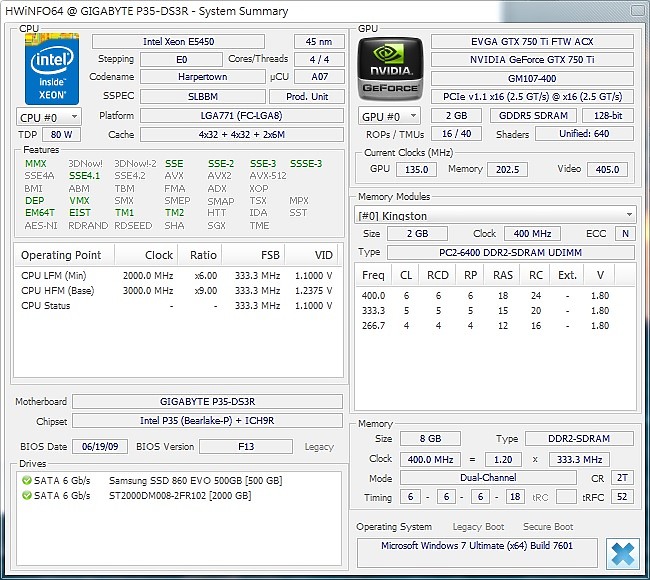Image resolution: width=650 pixels, height=580 pixels.
Task: Click the Video clock 405.0 field
Action: tap(607, 169)
